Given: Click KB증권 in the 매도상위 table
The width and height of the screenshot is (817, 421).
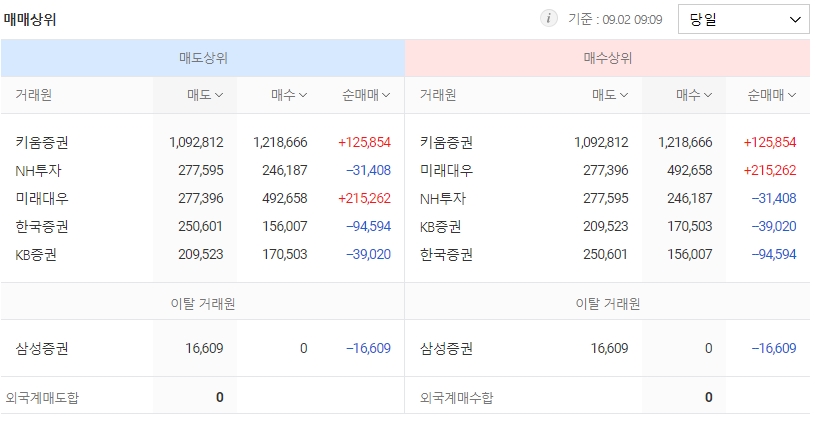Looking at the screenshot, I should coord(36,255).
